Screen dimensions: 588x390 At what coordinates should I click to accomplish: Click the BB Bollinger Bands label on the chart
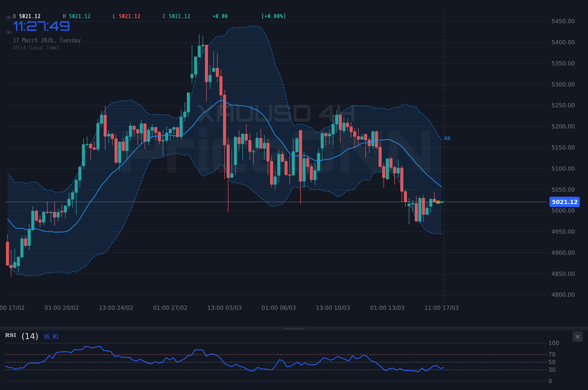447,138
